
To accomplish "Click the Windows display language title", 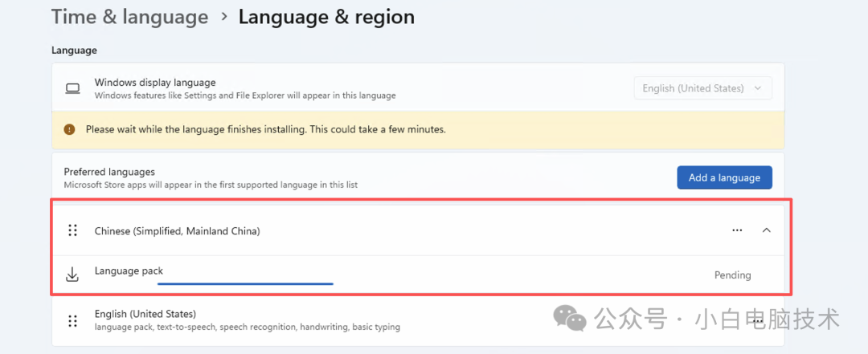I will pos(155,83).
